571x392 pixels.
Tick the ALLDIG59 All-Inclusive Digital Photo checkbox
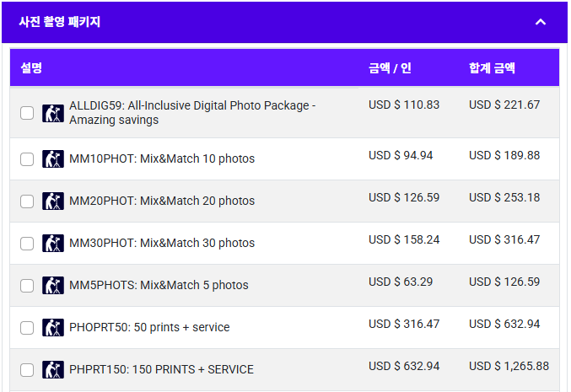pos(27,113)
